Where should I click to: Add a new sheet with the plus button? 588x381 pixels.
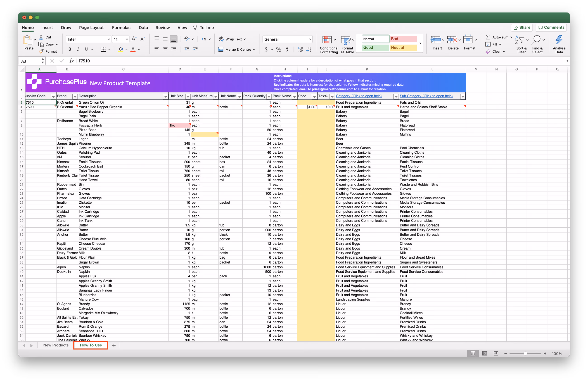coord(114,345)
